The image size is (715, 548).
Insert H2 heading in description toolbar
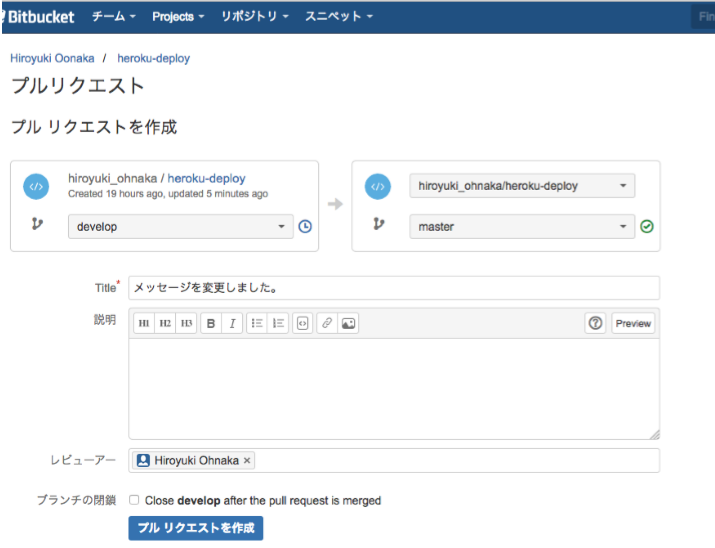165,323
